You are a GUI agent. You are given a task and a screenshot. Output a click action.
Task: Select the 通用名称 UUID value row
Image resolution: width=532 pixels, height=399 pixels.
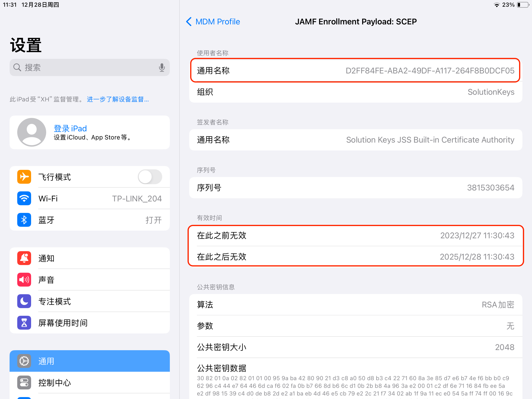coord(355,71)
